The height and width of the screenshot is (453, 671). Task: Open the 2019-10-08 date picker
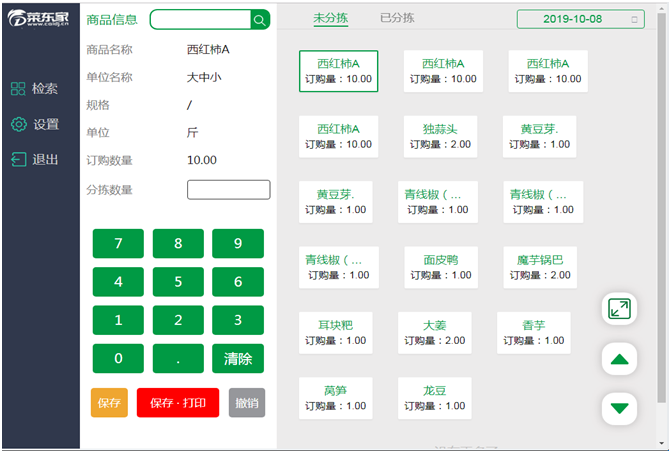pos(580,19)
